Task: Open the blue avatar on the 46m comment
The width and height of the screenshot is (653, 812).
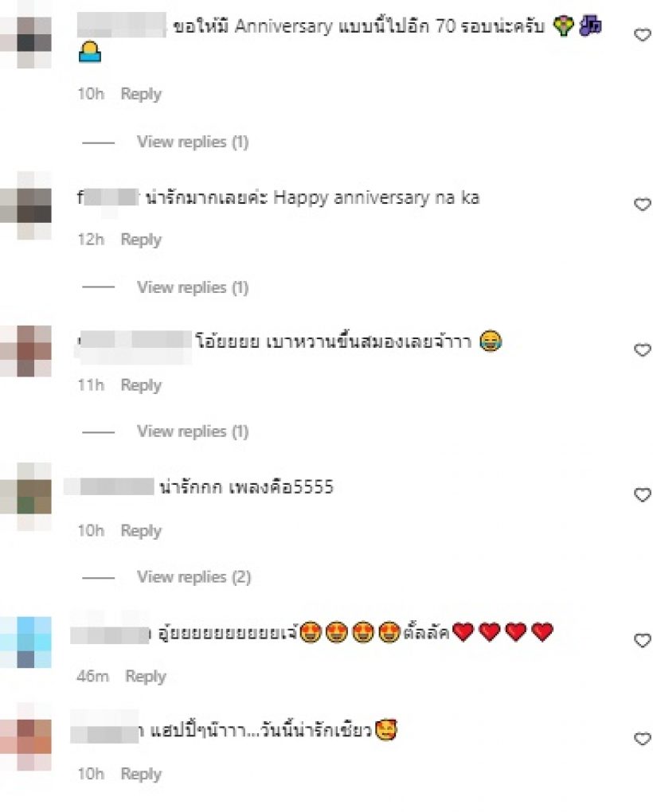Action: [x=26, y=642]
